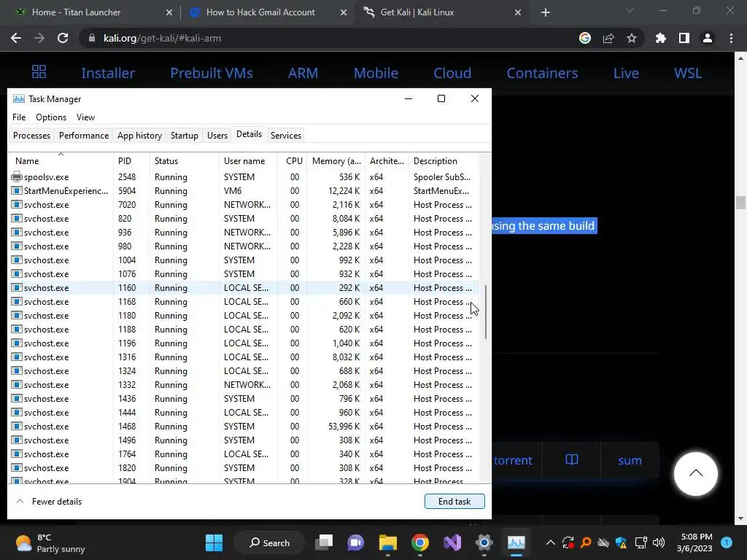Sort by the PID column header
Screen dimensions: 747x560
pos(131,161)
